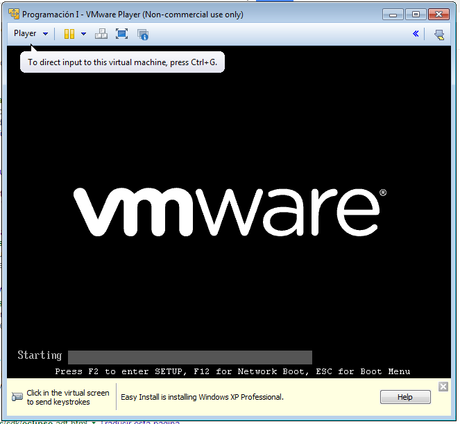Maximize the VMware Player window
The image size is (460, 424).
pyautogui.click(x=416, y=14)
